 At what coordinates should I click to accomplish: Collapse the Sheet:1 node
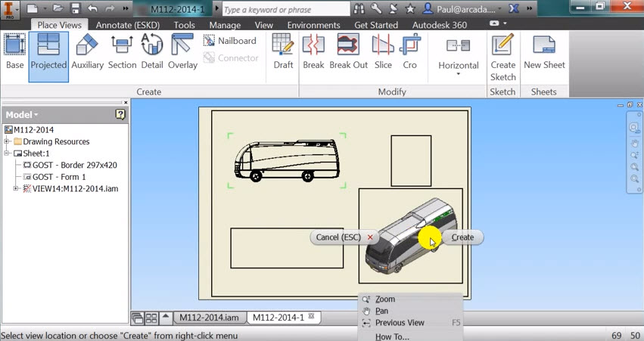(x=7, y=153)
